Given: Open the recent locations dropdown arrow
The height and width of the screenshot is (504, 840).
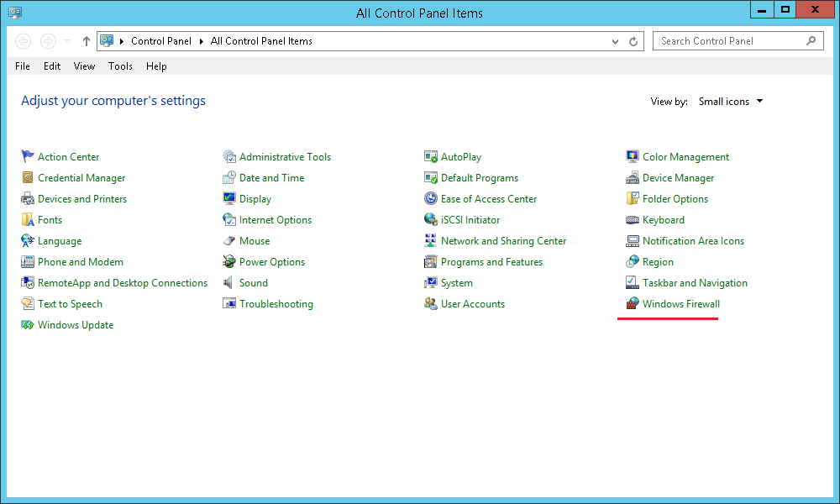Looking at the screenshot, I should (67, 40).
